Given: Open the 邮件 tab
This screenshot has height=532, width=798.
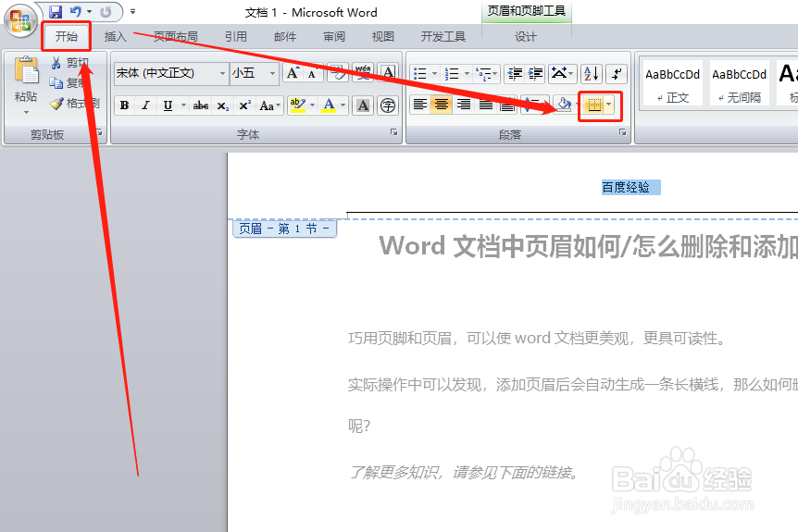Looking at the screenshot, I should 285,37.
